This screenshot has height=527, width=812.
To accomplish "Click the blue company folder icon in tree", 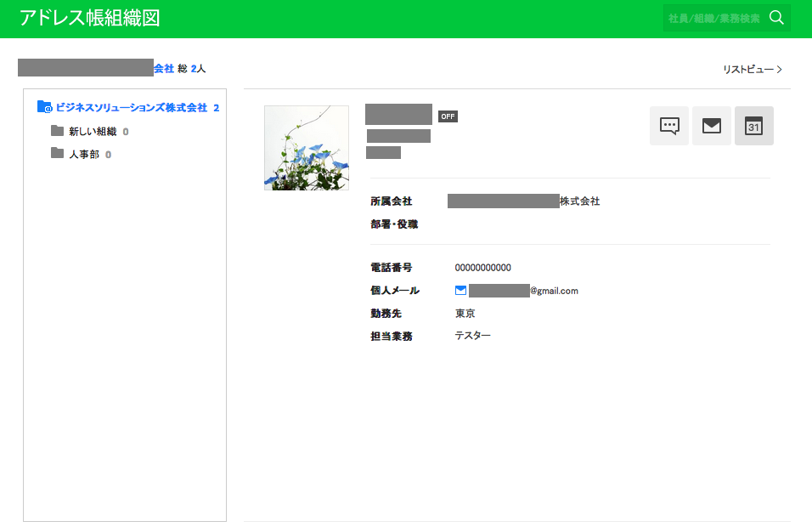I will pyautogui.click(x=45, y=108).
